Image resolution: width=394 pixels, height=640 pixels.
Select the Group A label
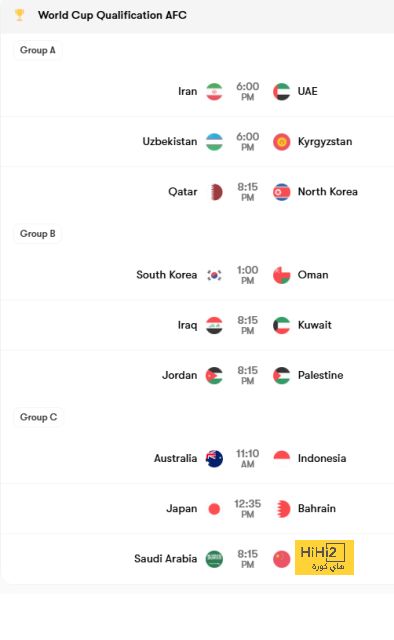point(38,50)
